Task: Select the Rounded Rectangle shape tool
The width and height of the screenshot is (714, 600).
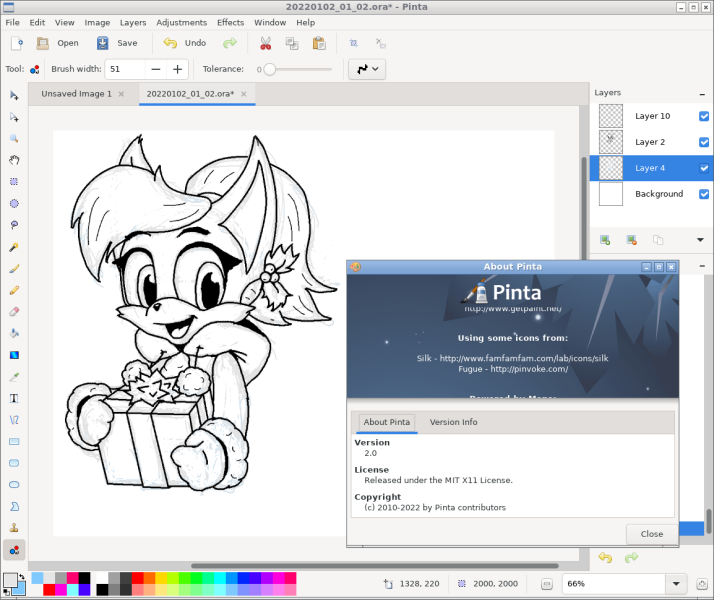Action: pos(14,463)
